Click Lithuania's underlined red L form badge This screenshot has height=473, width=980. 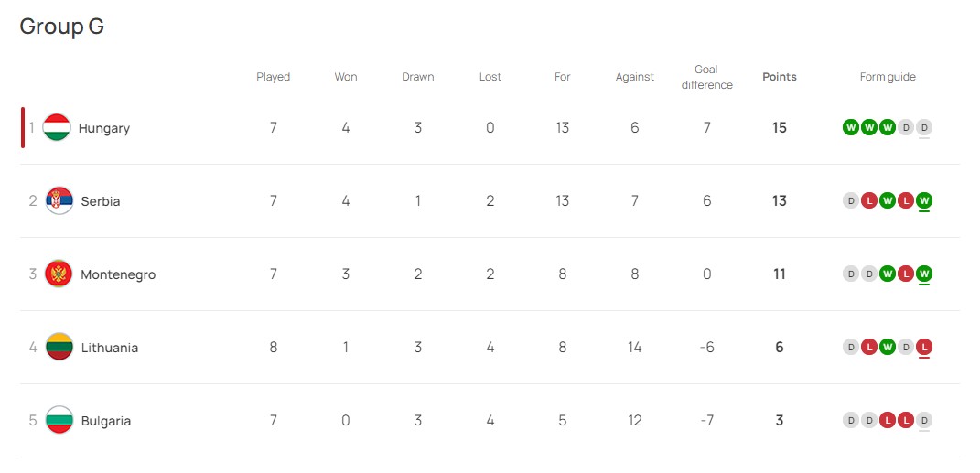pos(924,347)
